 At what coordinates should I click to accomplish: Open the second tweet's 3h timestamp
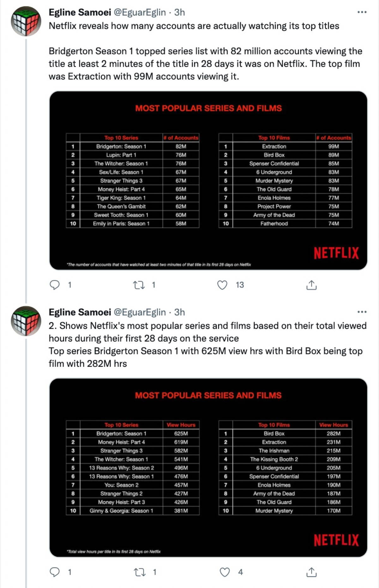click(x=179, y=312)
